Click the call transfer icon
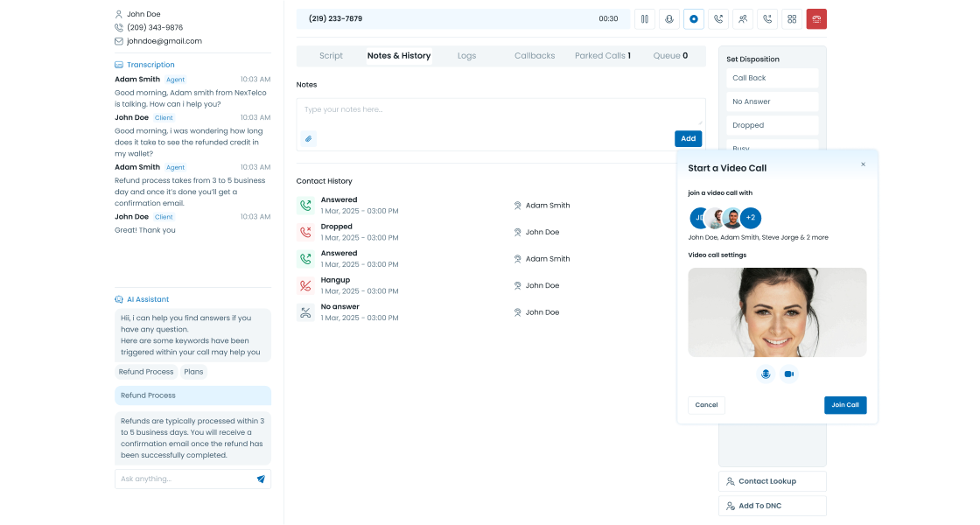The height and width of the screenshot is (525, 980). pos(718,18)
